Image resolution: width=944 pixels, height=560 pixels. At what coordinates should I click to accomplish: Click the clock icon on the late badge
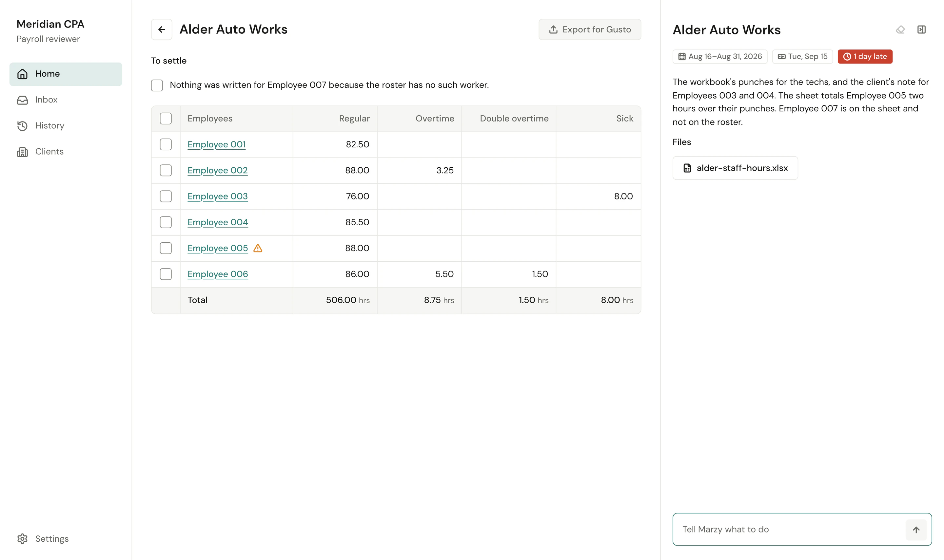[847, 57]
